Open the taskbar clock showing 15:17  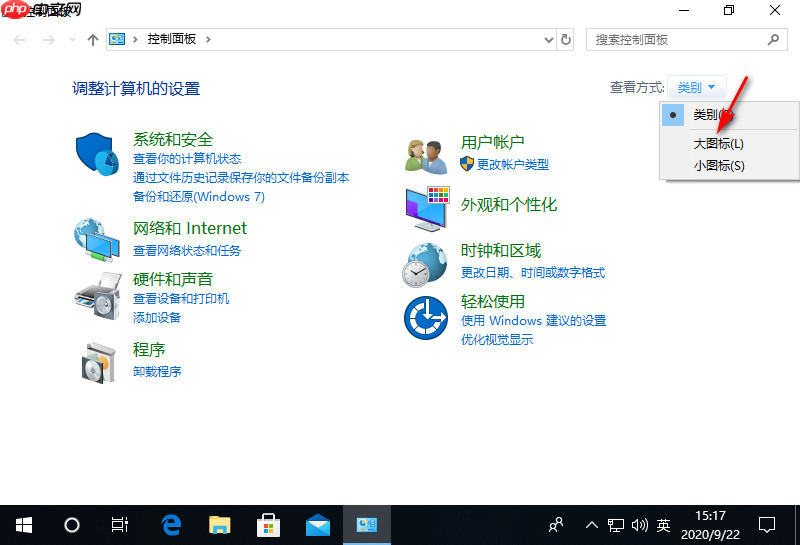(710, 525)
